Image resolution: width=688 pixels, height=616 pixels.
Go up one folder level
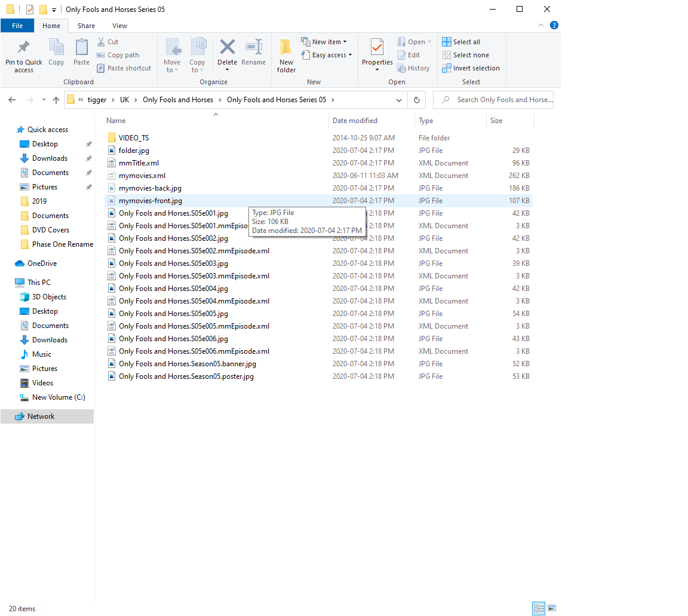pyautogui.click(x=56, y=100)
